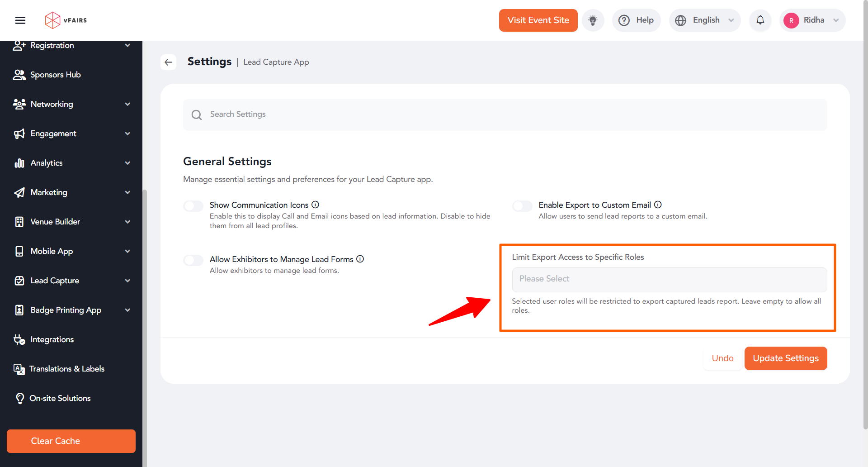Screen dimensions: 868x467
Task: Click the Marketing paper plane icon
Action: [x=19, y=192]
